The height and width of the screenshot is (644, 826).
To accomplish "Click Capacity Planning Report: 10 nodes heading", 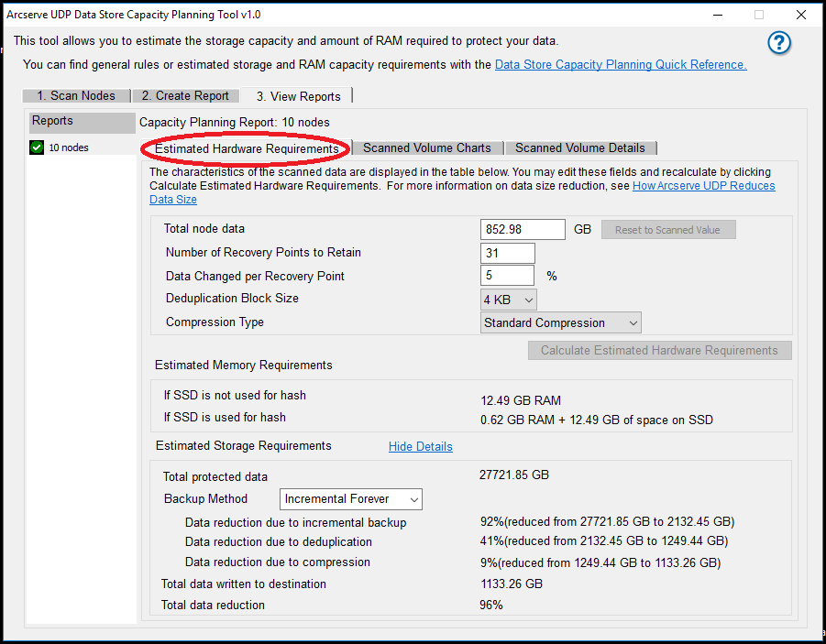I will tap(235, 123).
